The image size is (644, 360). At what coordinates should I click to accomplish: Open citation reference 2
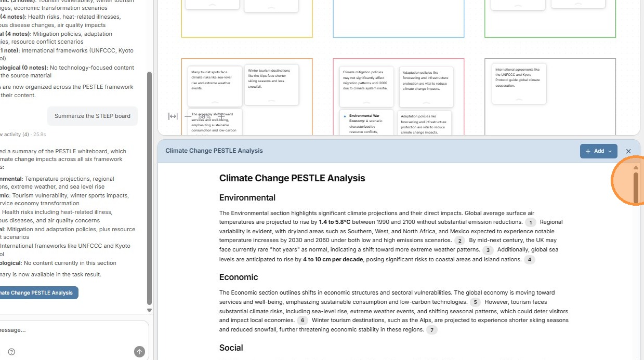tap(459, 241)
